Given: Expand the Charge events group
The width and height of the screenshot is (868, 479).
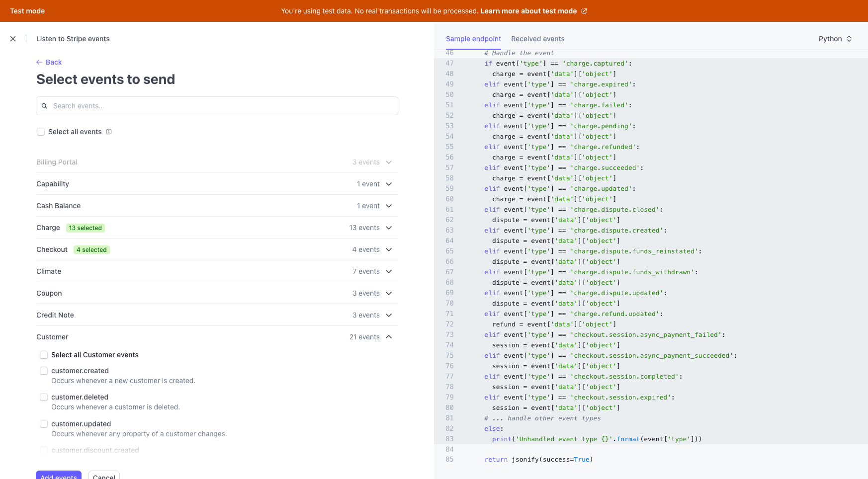Looking at the screenshot, I should coord(389,228).
